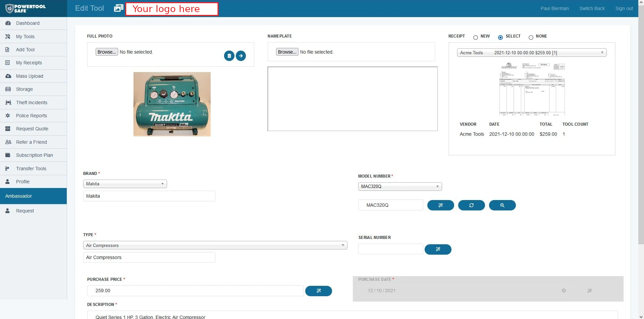The image size is (644, 319).
Task: Expand the Model Number MAC320Q dropdown
Action: click(400, 187)
